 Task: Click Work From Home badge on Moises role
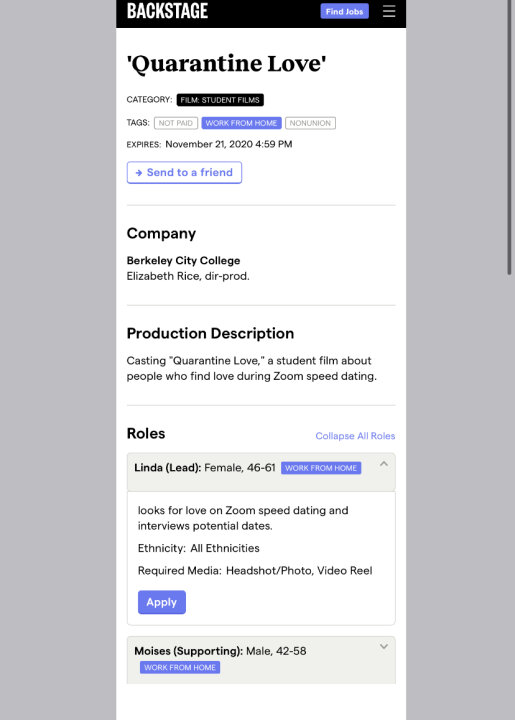(x=180, y=667)
